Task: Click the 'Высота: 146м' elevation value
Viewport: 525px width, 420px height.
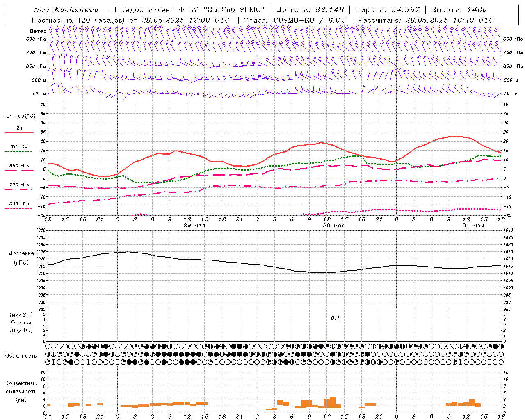Action: tap(459, 10)
